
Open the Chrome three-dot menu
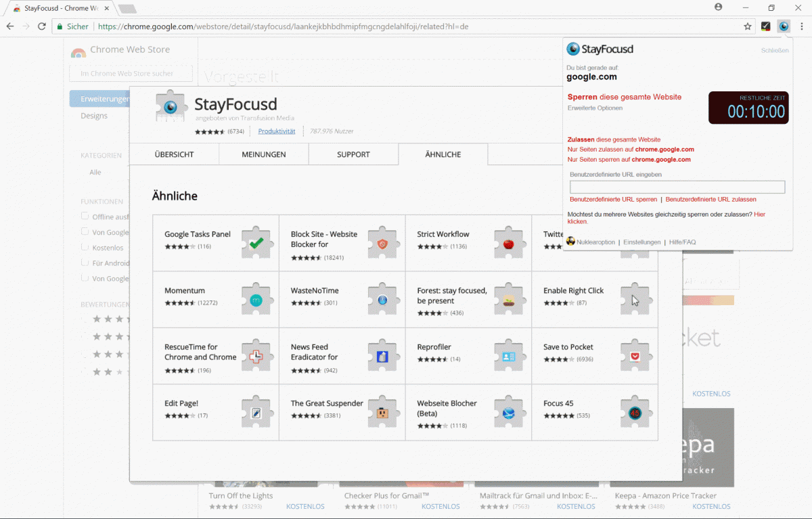tap(801, 26)
